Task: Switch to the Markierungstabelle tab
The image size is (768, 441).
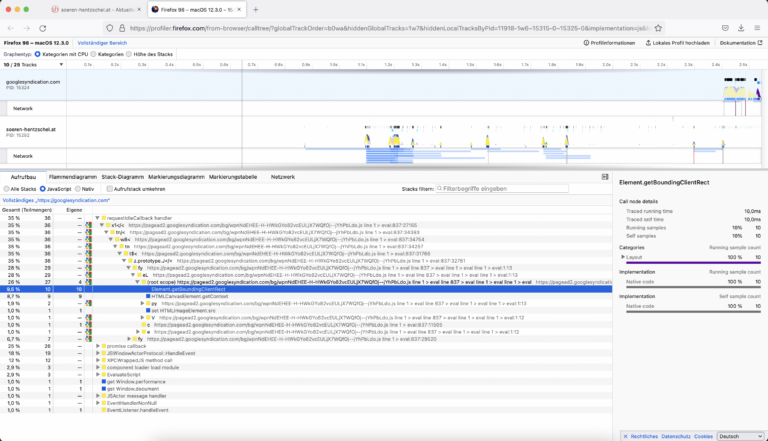Action: tap(233, 177)
